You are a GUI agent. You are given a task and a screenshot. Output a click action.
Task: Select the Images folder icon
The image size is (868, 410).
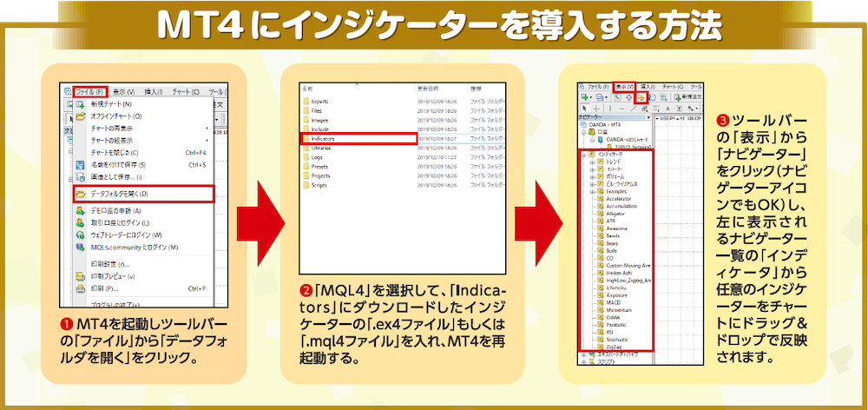coord(306,120)
